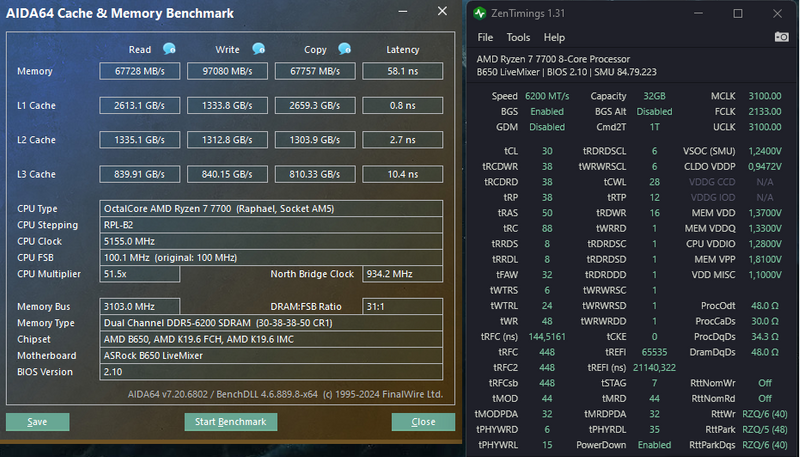Click CPU FSB value 100.1 MHz
800x457 pixels.
pyautogui.click(x=271, y=258)
